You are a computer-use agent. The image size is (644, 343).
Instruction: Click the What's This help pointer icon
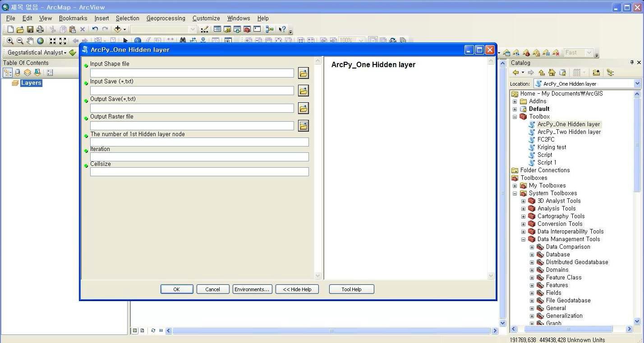[x=282, y=29]
